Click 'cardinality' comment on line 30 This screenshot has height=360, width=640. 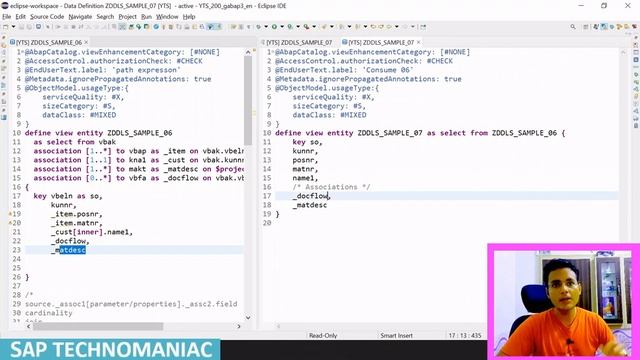pyautogui.click(x=49, y=313)
